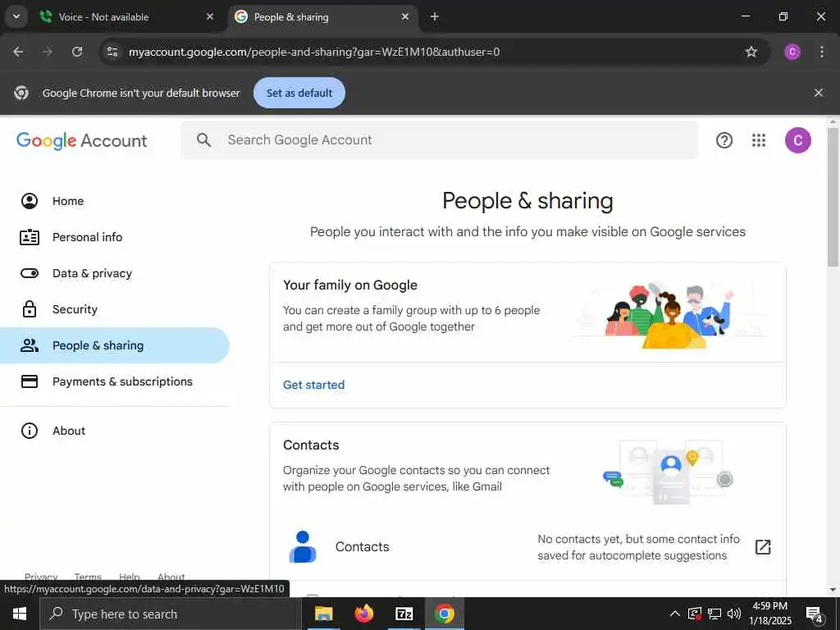Click the No contacts yet status text

click(x=638, y=547)
